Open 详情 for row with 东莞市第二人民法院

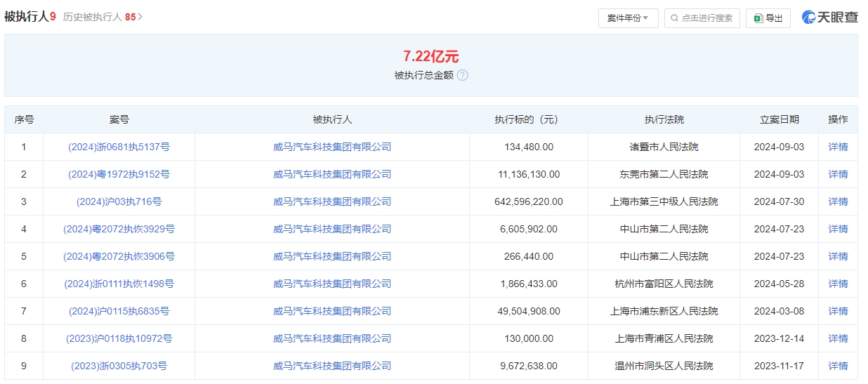[838, 174]
